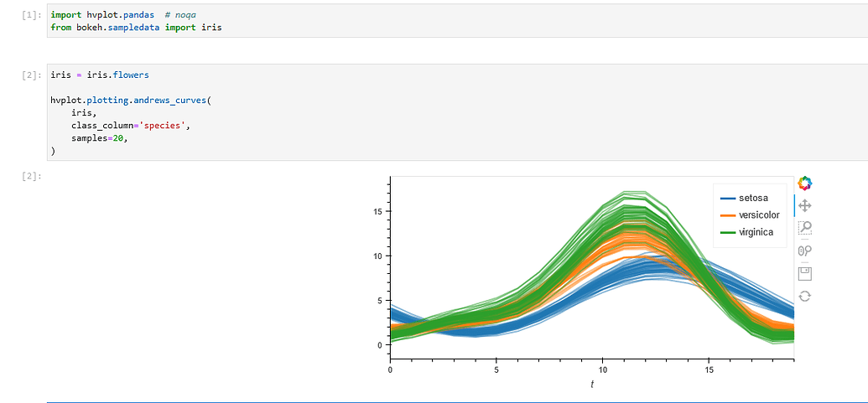Activate the Box Zoom tool
This screenshot has width=868, height=403.
click(804, 228)
